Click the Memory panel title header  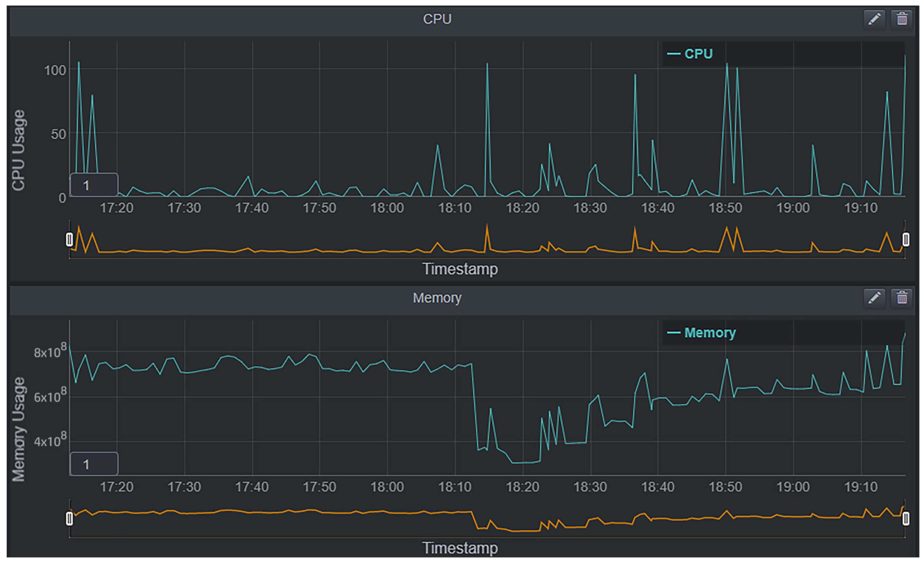pos(437,298)
